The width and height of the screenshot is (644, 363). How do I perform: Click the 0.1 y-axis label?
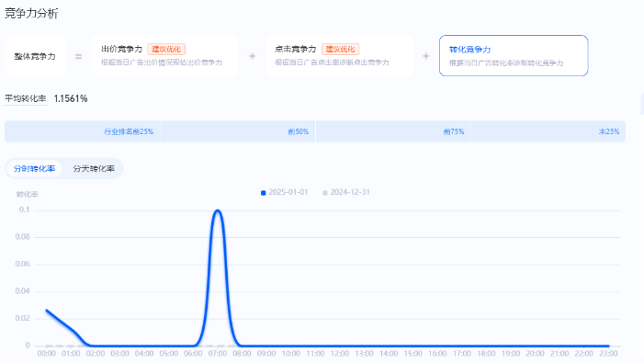tap(25, 210)
